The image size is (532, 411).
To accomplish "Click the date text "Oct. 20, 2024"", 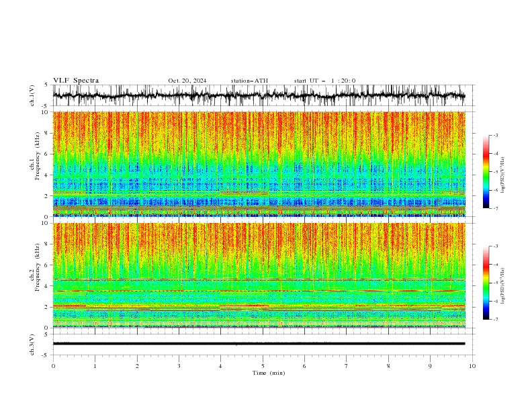I will click(187, 81).
